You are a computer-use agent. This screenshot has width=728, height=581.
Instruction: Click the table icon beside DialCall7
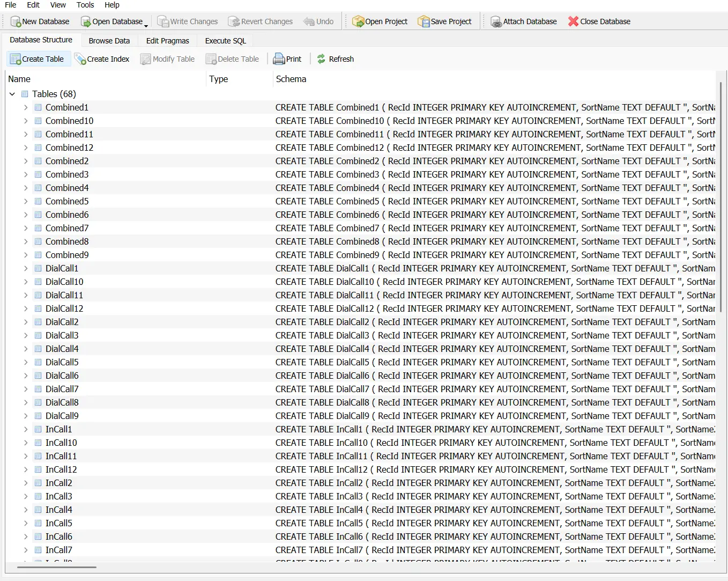pyautogui.click(x=38, y=389)
